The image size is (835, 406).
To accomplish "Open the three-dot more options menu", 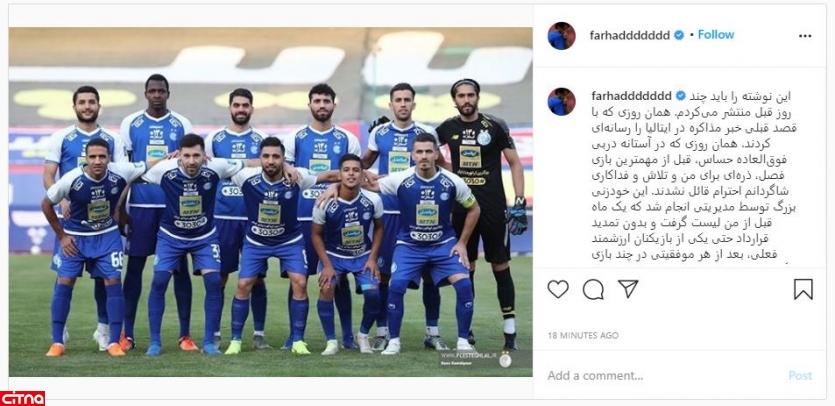I will pyautogui.click(x=805, y=36).
